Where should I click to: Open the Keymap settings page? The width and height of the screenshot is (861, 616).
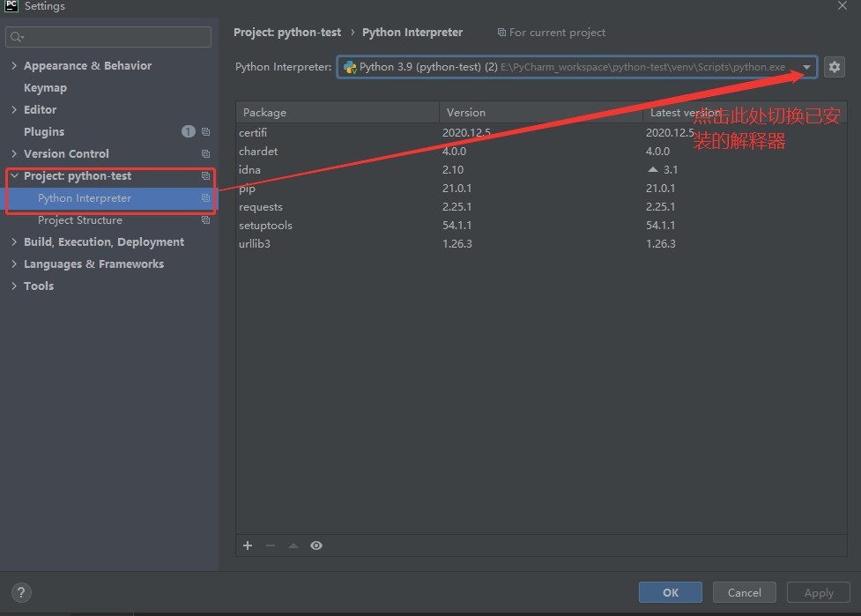[x=45, y=88]
